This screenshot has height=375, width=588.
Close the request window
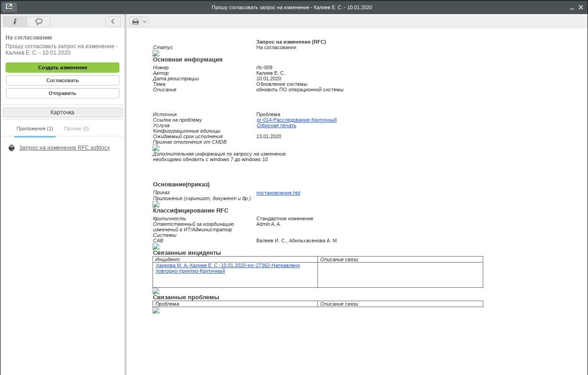[581, 7]
